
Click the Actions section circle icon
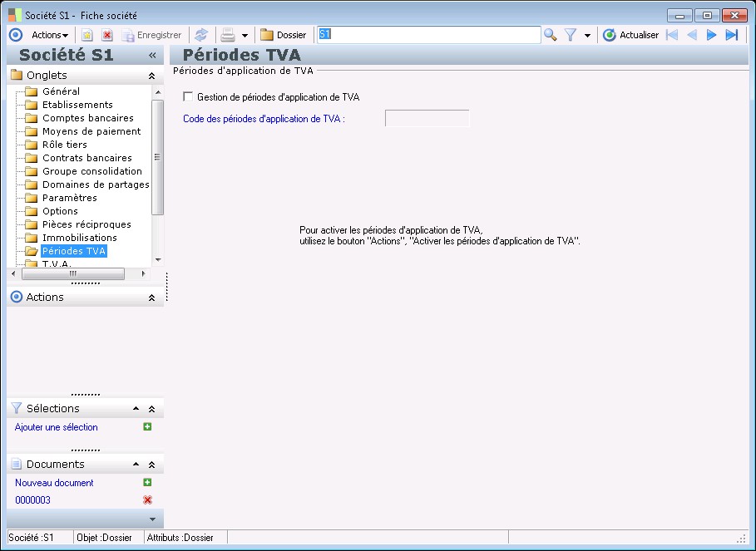[17, 297]
